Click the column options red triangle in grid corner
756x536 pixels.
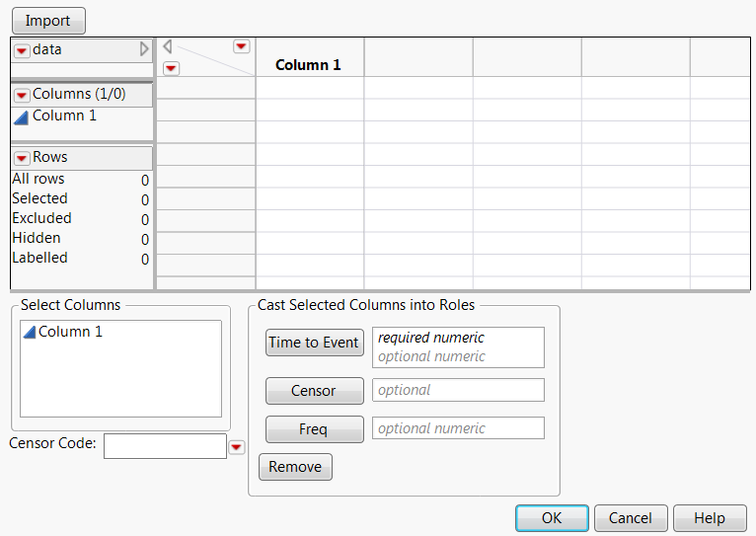point(241,46)
